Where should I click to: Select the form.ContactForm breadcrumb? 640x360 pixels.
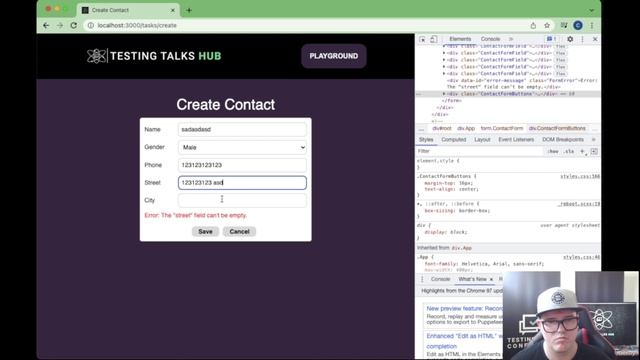click(x=502, y=128)
